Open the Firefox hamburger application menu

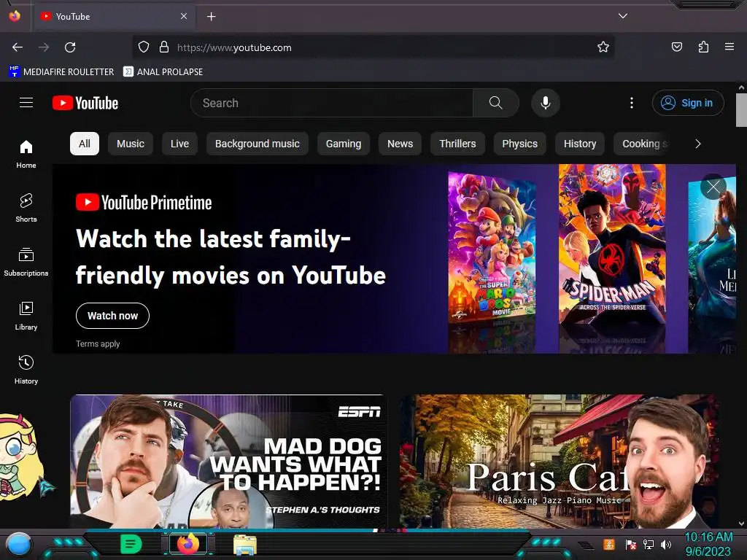pos(729,47)
